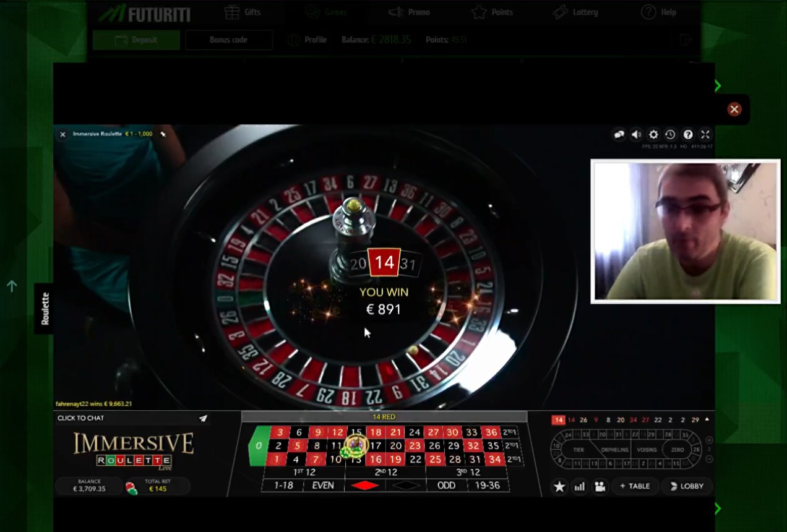Open statistics bar chart icon
The height and width of the screenshot is (532, 787).
click(580, 487)
